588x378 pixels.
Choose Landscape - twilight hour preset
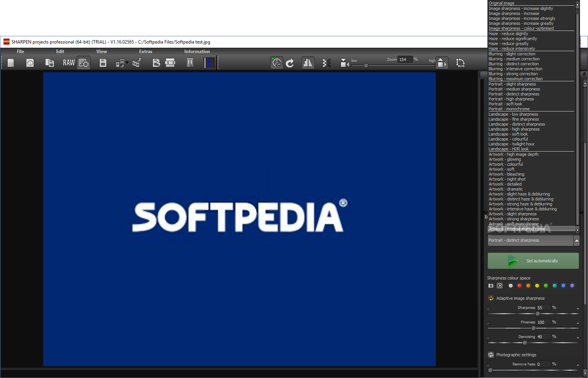tap(531, 144)
